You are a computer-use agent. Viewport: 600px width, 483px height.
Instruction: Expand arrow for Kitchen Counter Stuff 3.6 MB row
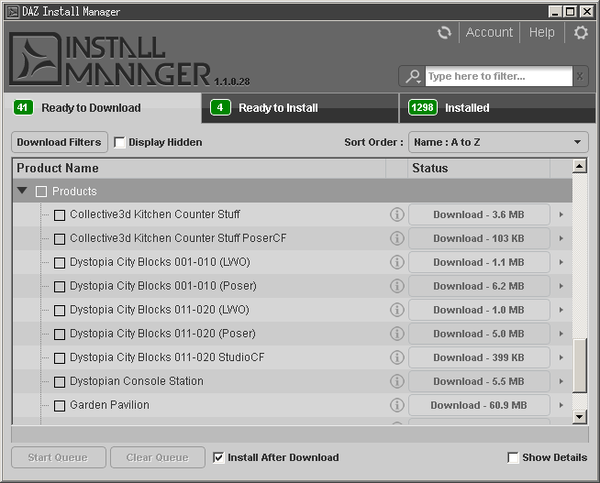(561, 214)
